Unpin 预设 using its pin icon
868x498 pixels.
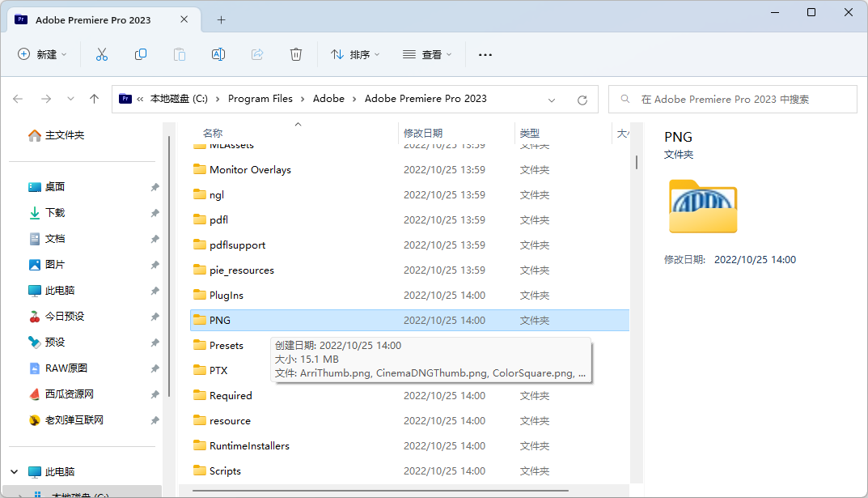pyautogui.click(x=155, y=343)
